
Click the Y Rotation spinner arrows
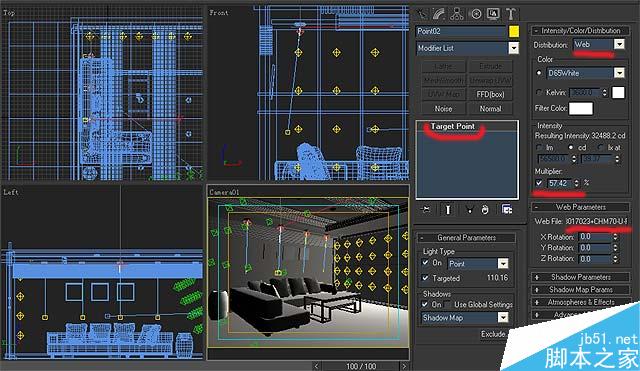[616, 248]
